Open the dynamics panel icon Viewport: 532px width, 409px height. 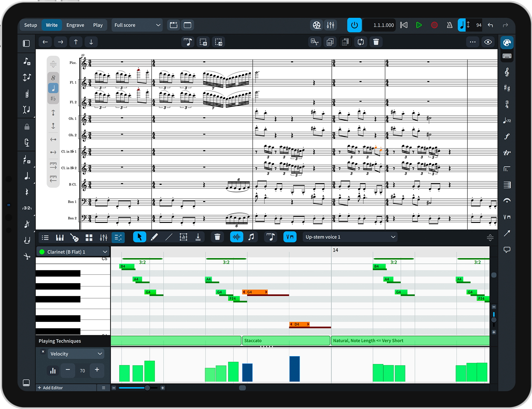[507, 136]
